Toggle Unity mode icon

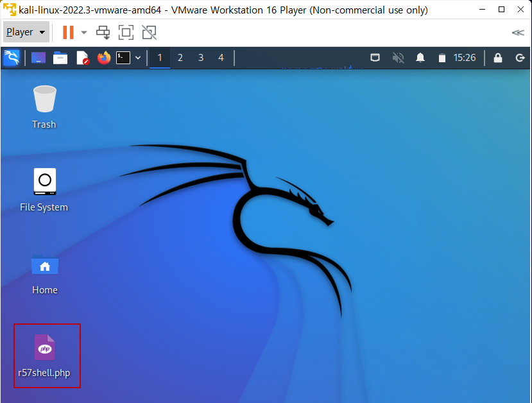pyautogui.click(x=149, y=33)
